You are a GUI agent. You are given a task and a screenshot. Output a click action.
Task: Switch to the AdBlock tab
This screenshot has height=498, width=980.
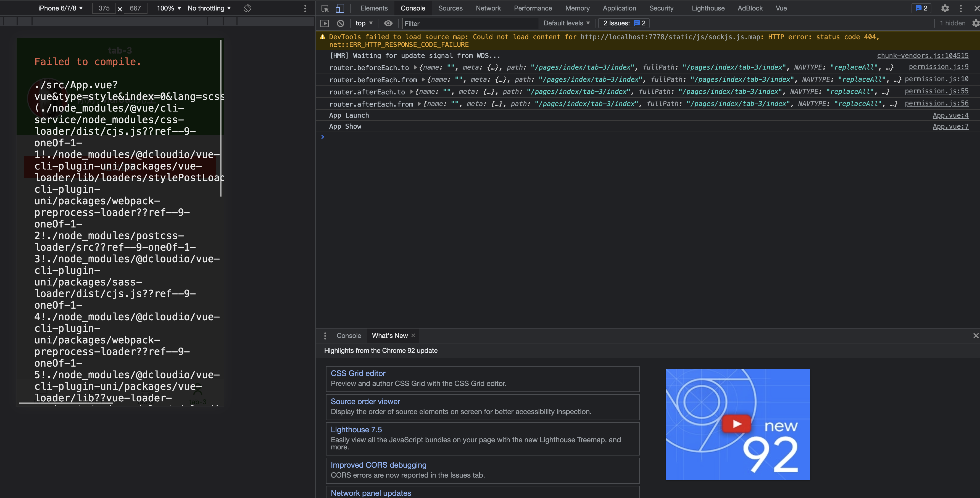tap(750, 8)
